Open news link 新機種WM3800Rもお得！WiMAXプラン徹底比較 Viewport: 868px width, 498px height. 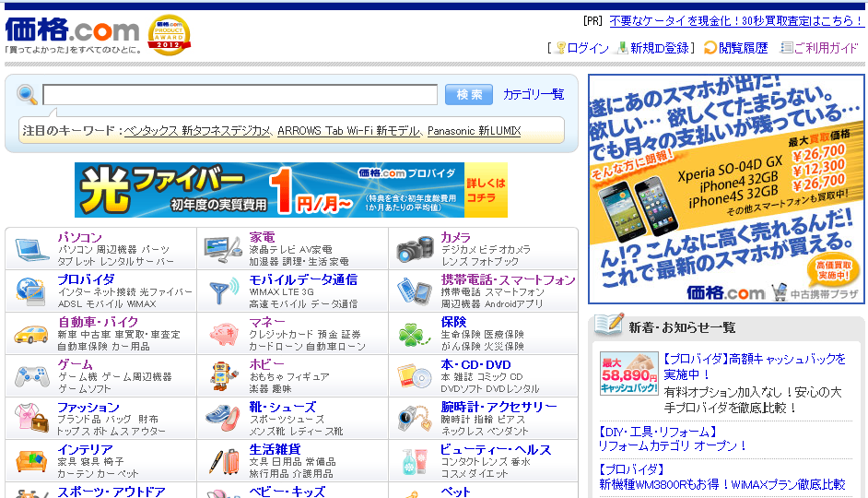click(x=721, y=485)
